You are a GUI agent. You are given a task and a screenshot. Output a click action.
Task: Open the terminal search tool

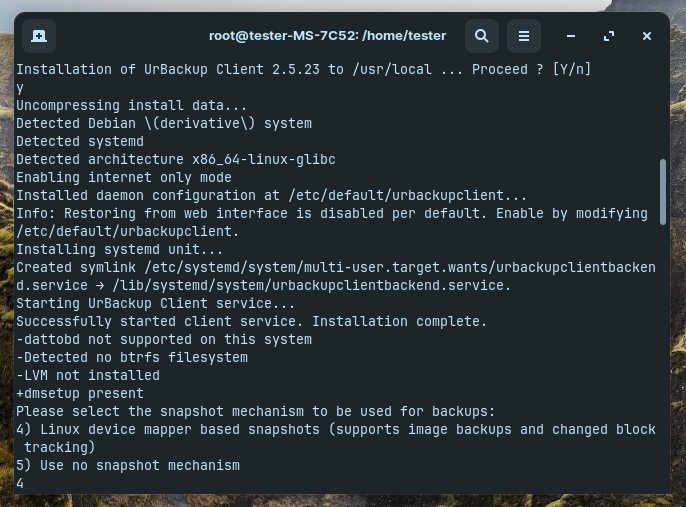point(482,36)
